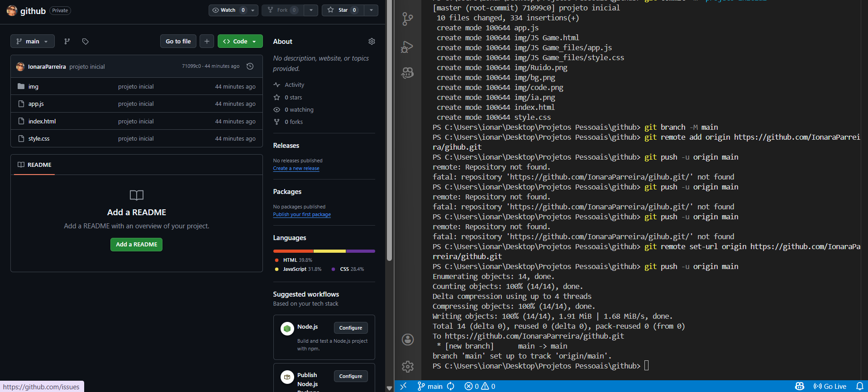
Task: Open img folder
Action: pos(33,86)
